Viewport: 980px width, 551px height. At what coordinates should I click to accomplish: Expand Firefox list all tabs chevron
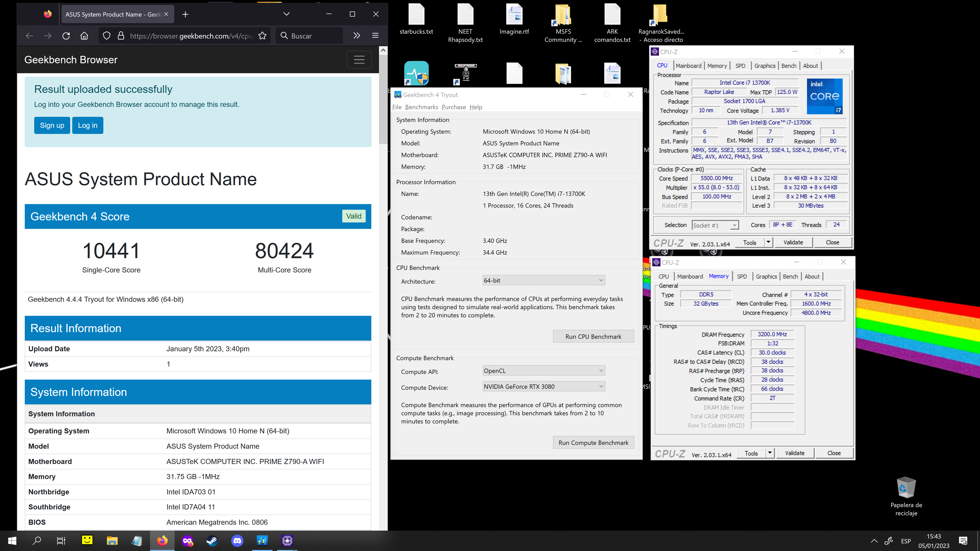tap(286, 14)
